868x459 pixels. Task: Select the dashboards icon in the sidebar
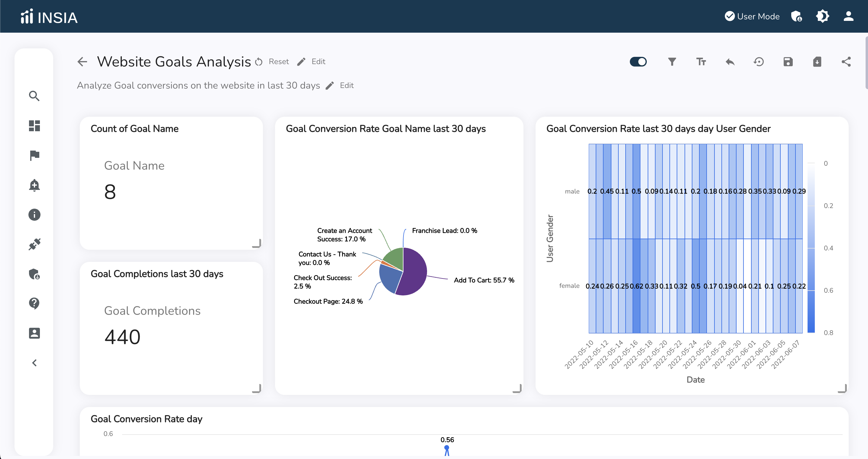[34, 125]
